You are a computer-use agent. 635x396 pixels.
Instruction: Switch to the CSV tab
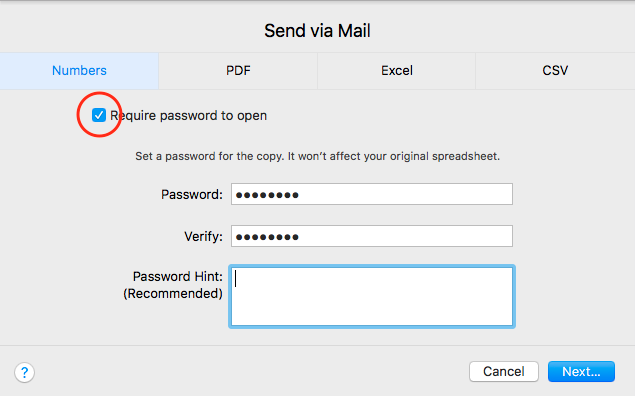[x=555, y=70]
